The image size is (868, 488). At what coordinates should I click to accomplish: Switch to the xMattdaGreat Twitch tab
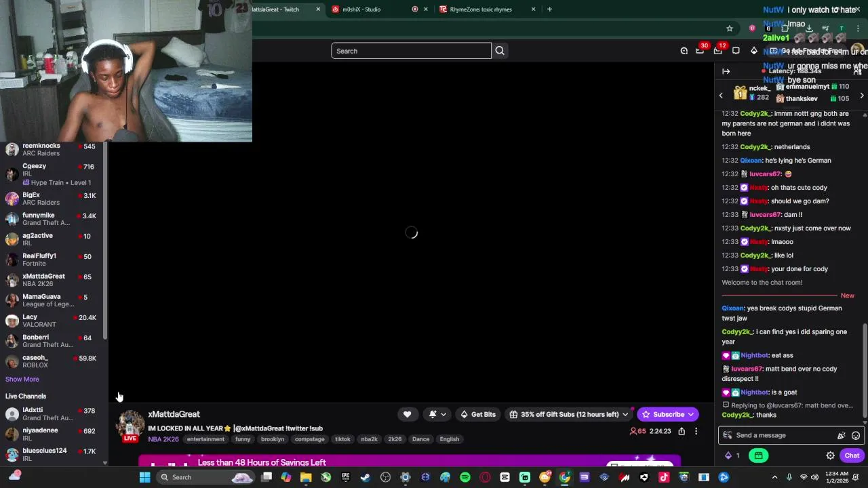[x=285, y=9]
